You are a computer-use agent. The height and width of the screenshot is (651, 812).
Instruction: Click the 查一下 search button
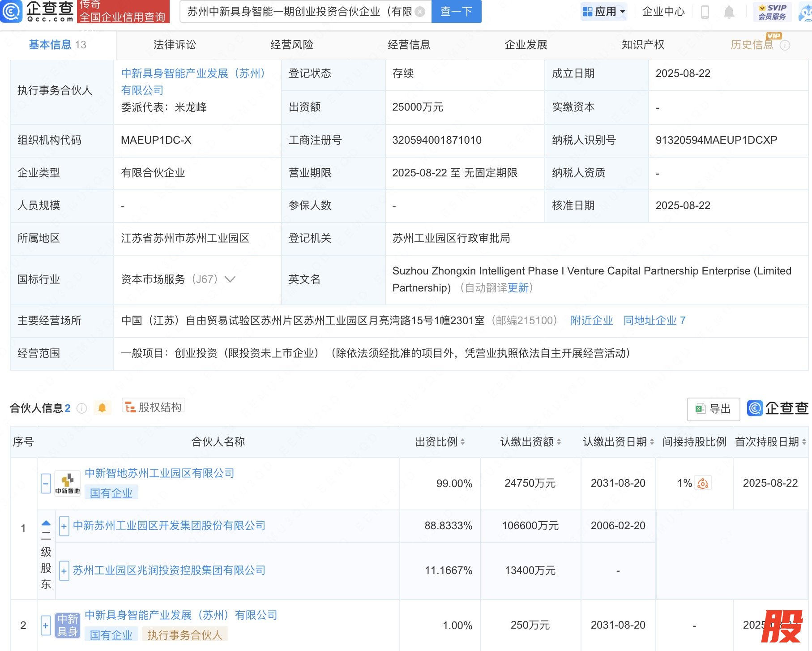pos(456,12)
